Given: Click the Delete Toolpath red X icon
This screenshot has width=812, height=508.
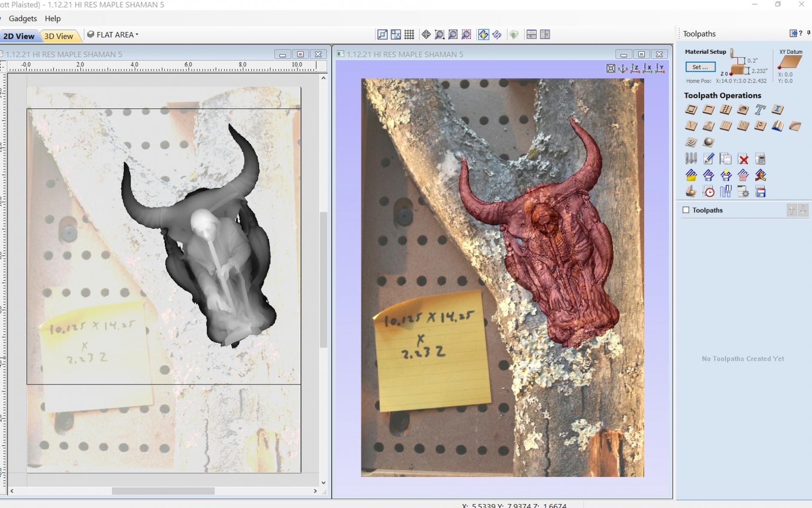Looking at the screenshot, I should click(x=743, y=159).
